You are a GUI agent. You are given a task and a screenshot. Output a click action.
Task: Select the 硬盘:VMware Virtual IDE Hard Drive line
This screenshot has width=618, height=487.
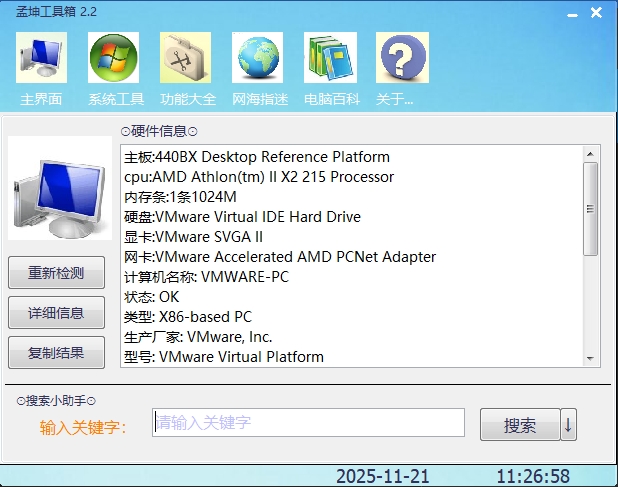pos(242,217)
